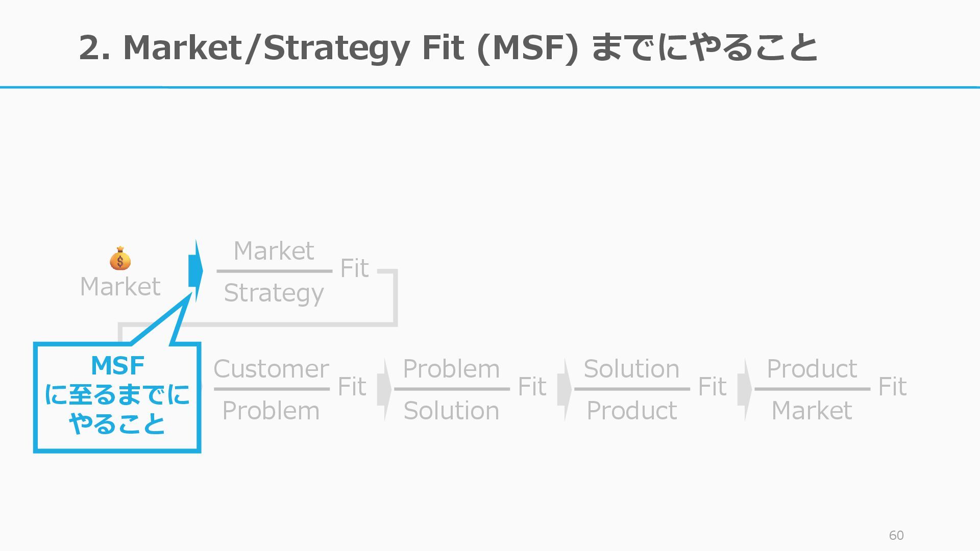980x551 pixels.
Task: Click the page number 60
Action: click(896, 535)
